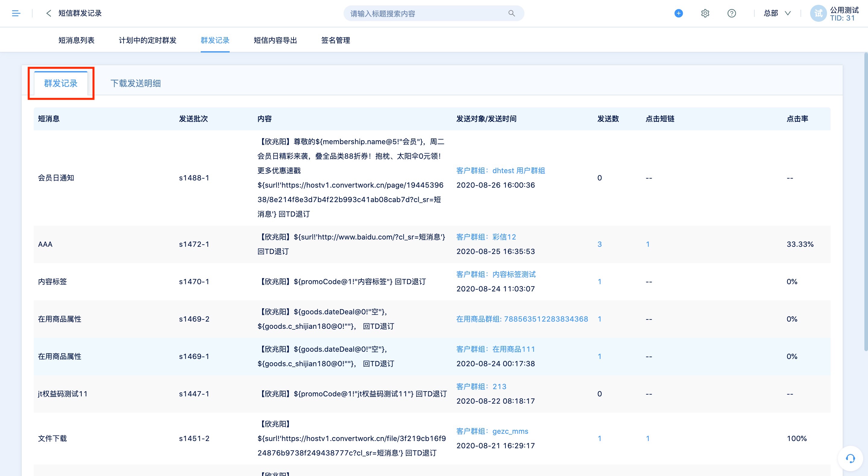Click the 100% click rate value

pos(797,439)
